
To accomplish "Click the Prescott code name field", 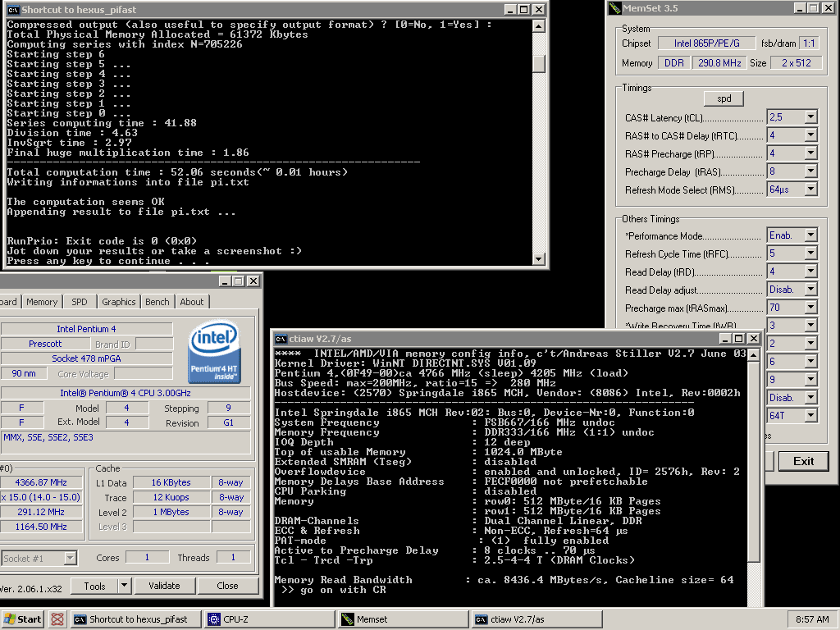I will click(45, 344).
